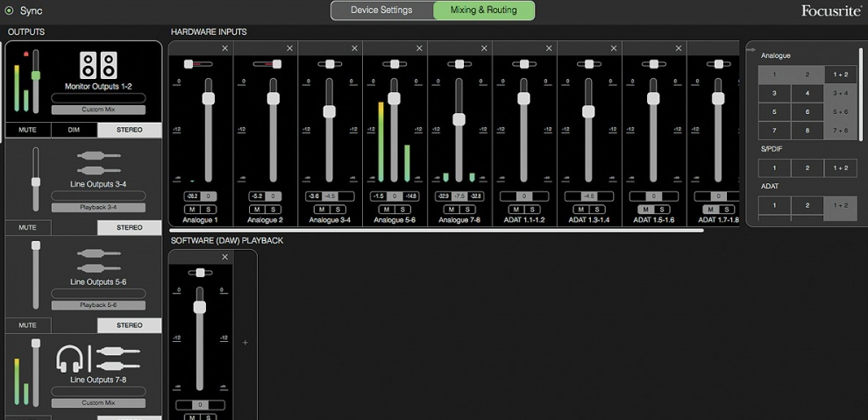The height and width of the screenshot is (420, 868).
Task: Select the S/PDIF 1 + 2 input button
Action: point(840,167)
